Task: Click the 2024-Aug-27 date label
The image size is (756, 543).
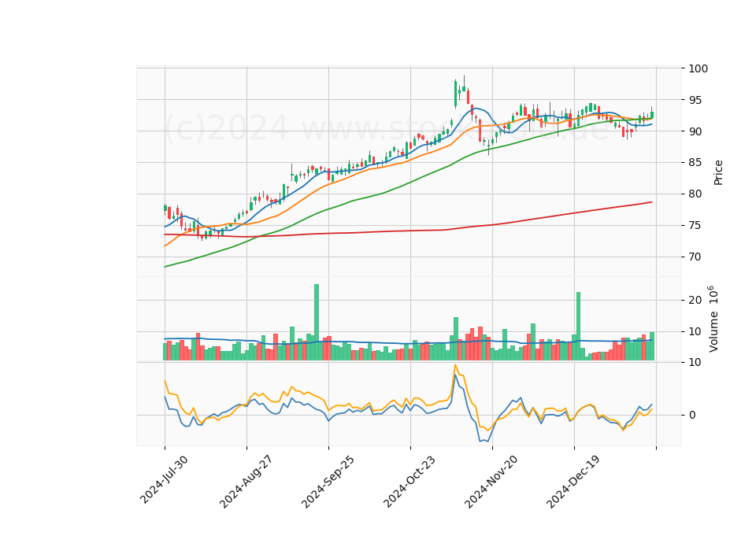Action: (x=246, y=482)
